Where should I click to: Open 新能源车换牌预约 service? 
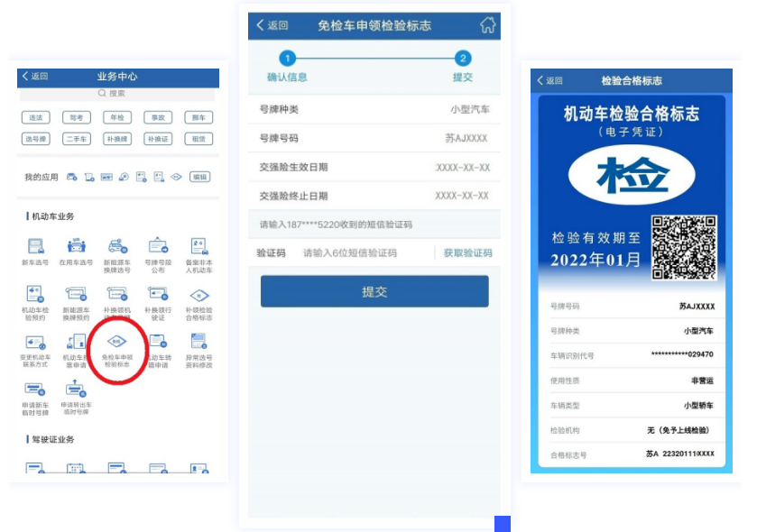tap(76, 303)
